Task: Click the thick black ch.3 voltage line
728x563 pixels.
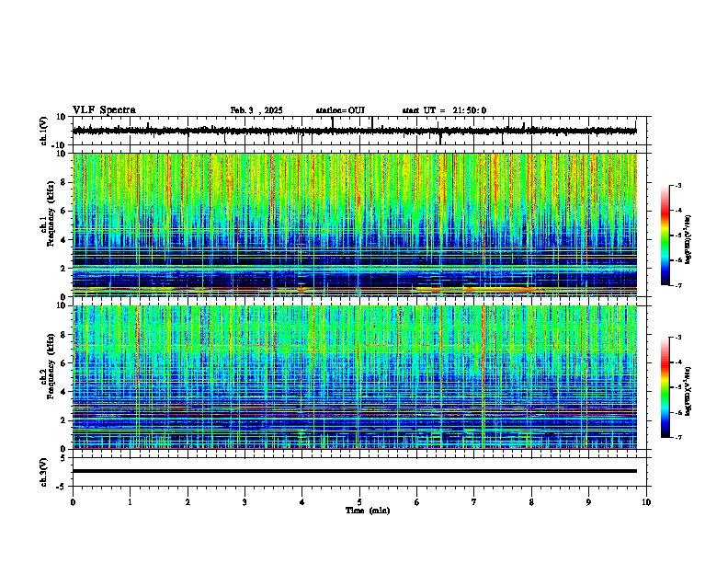Action: 355,471
